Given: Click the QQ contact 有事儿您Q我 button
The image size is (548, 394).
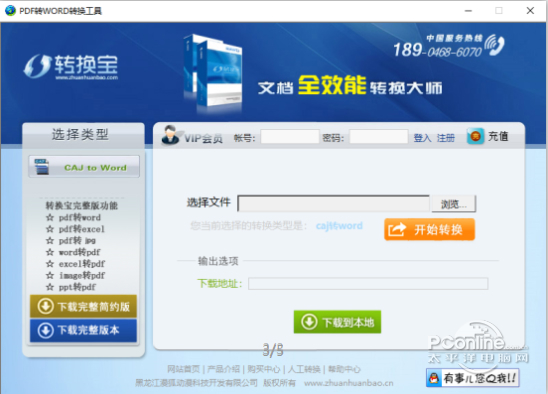Looking at the screenshot, I should 473,378.
